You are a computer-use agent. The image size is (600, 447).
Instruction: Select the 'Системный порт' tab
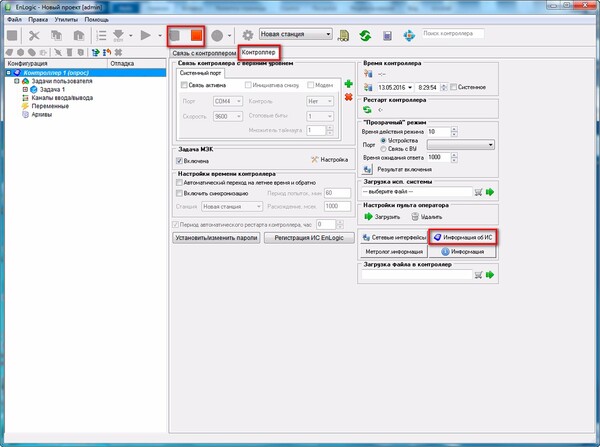coord(200,73)
